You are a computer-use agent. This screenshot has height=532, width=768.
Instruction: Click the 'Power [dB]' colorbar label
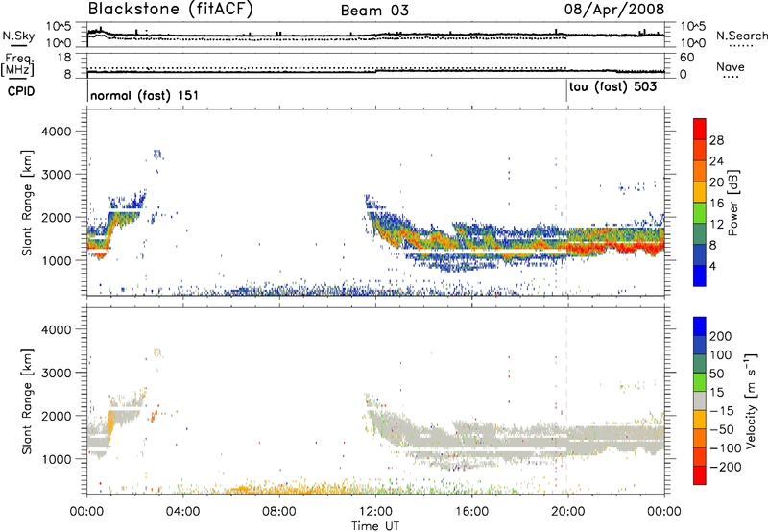[x=732, y=203]
